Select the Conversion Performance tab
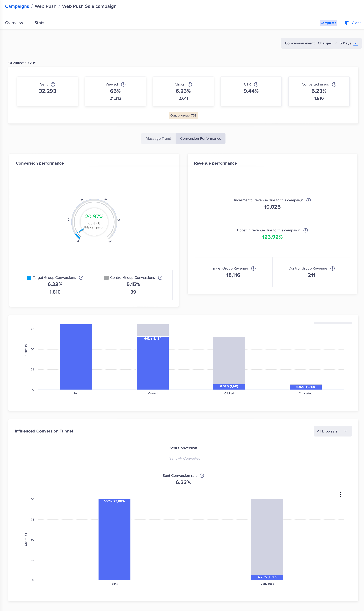 [200, 139]
